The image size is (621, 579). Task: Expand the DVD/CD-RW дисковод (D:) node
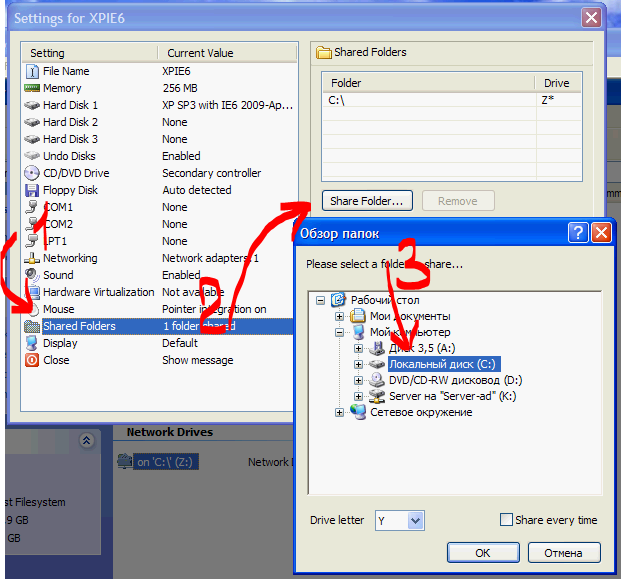click(x=358, y=380)
